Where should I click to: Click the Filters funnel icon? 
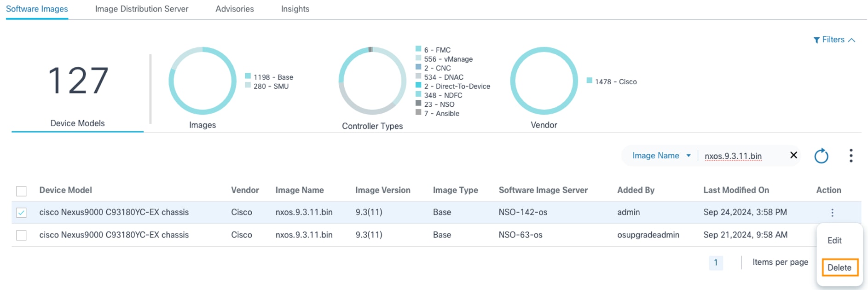pos(816,40)
